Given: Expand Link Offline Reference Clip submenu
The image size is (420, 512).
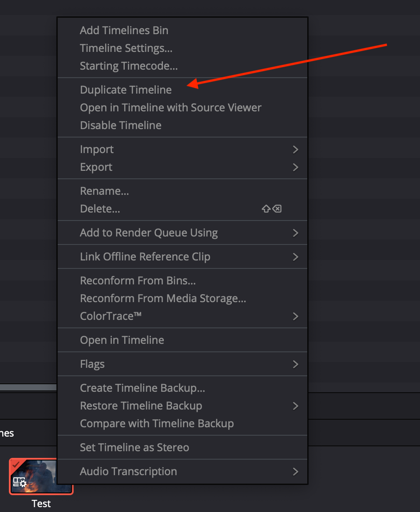Looking at the screenshot, I should [x=182, y=256].
